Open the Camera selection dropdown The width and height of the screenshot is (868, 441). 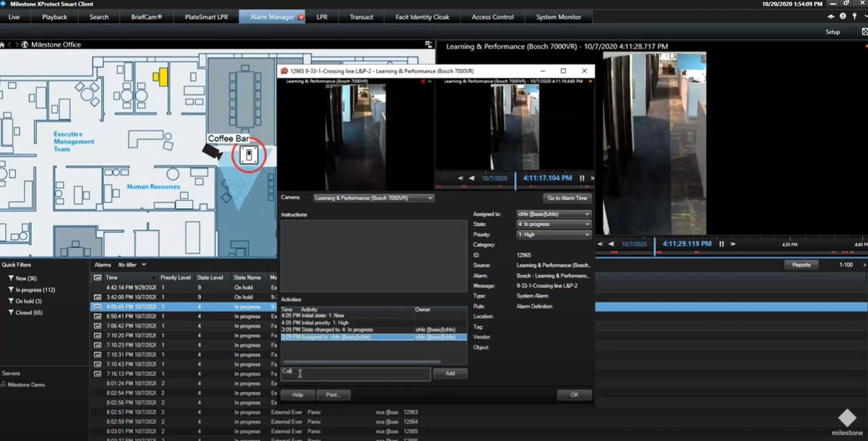(373, 198)
